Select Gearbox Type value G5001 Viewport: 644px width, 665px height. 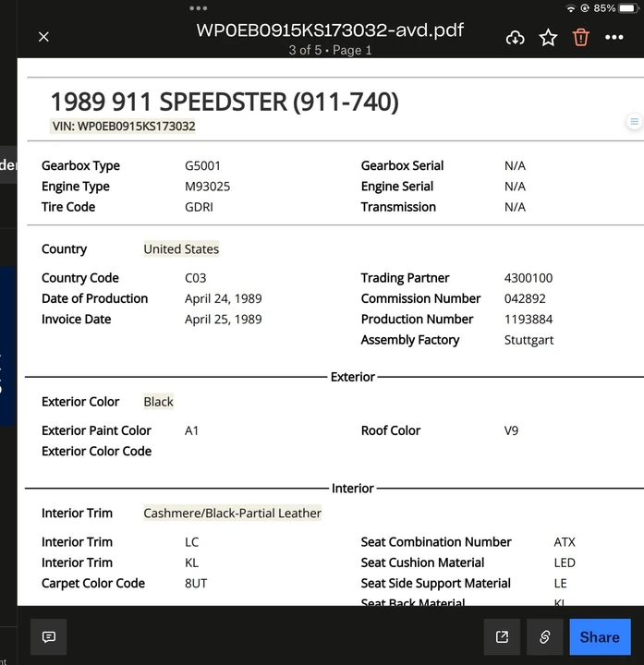point(202,166)
